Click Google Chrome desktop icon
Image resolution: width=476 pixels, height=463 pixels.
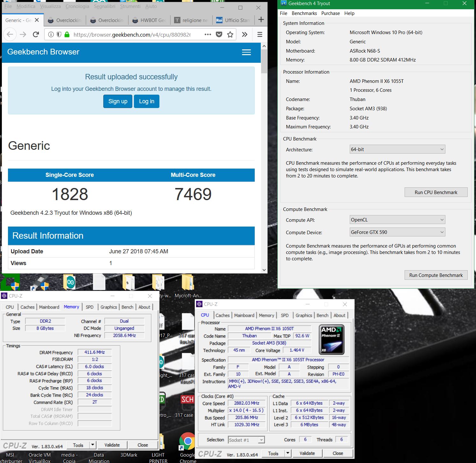187,447
